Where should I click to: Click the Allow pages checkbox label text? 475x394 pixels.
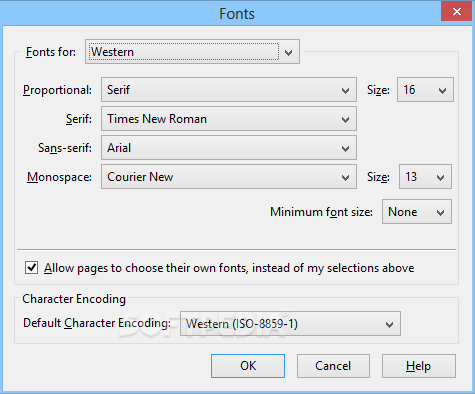click(229, 268)
